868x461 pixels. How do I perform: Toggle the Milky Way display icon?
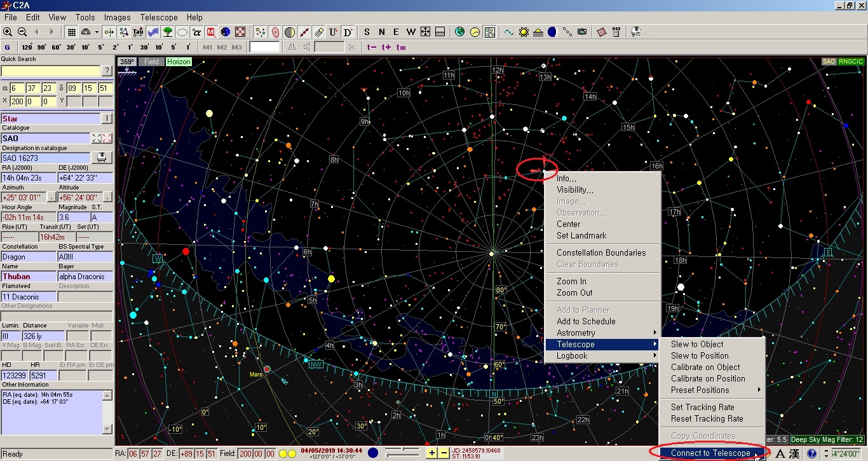[x=153, y=32]
